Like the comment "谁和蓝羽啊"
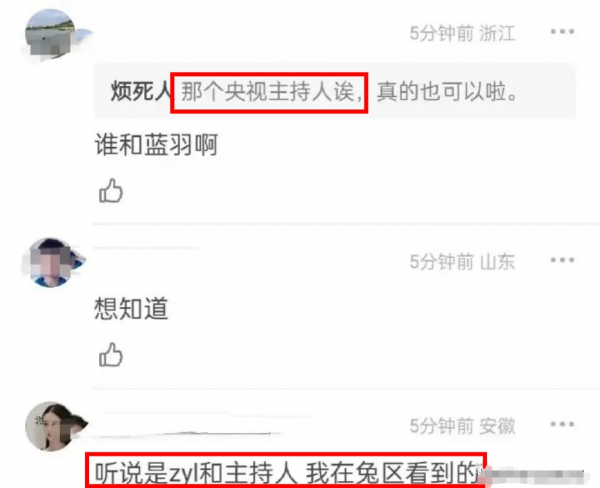The width and height of the screenshot is (600, 488). [111, 190]
